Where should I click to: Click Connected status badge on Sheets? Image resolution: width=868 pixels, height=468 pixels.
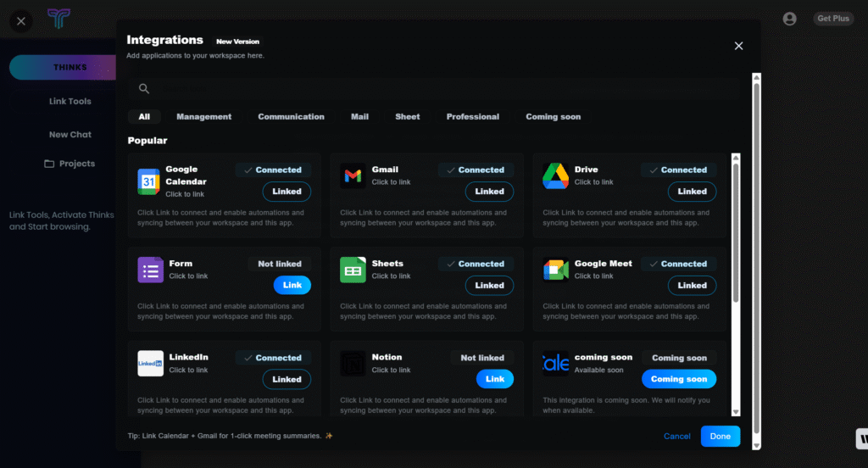pyautogui.click(x=476, y=265)
